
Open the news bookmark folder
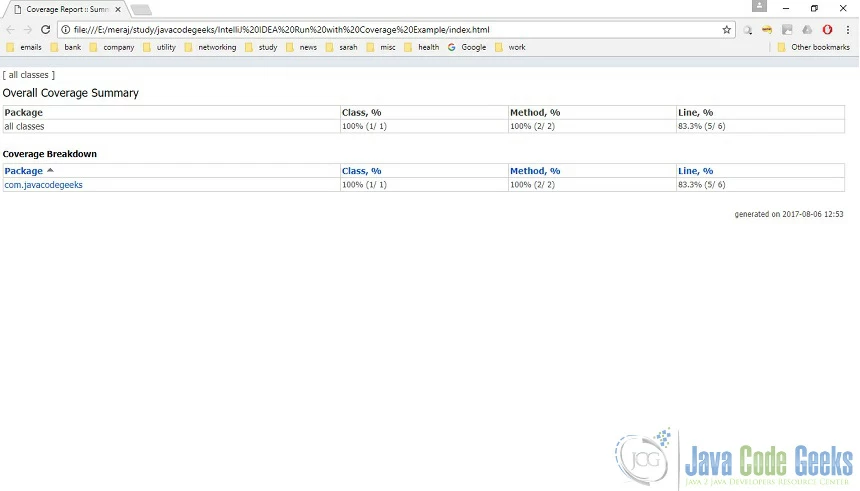point(302,47)
